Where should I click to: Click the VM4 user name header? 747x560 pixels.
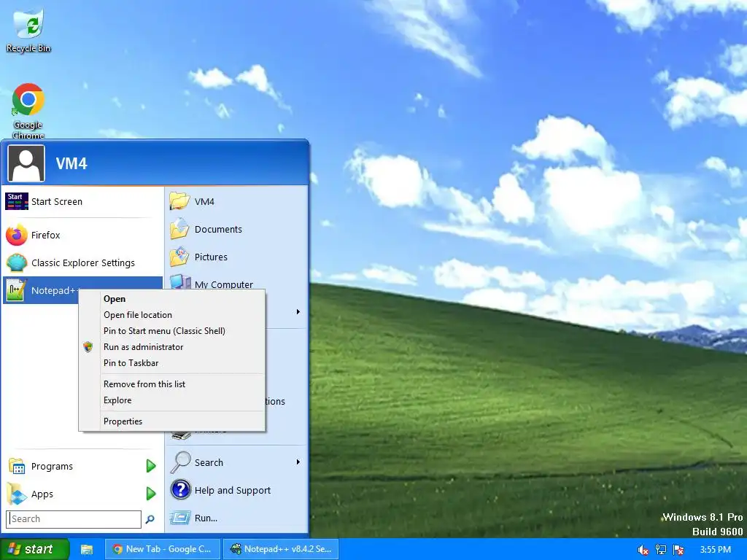tap(71, 163)
